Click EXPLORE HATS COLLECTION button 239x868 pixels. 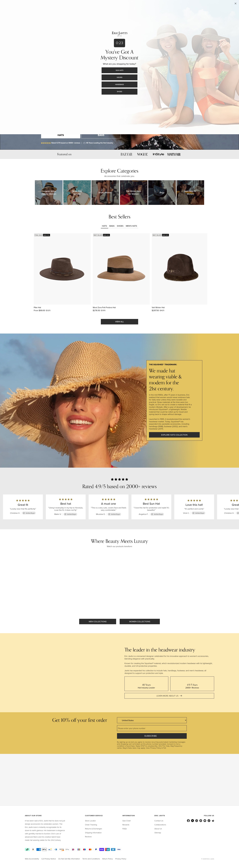(174, 435)
